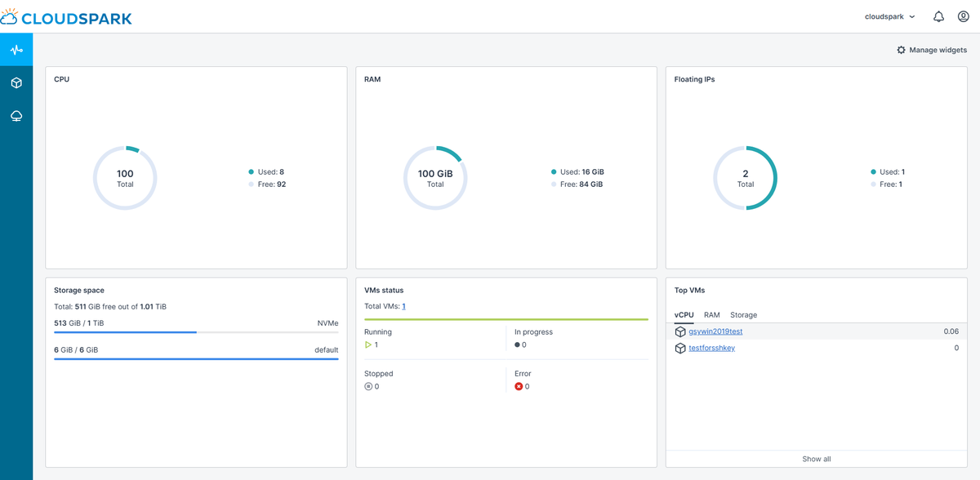Click the CPU 'Free: 92' legend
The image size is (980, 480).
[267, 184]
